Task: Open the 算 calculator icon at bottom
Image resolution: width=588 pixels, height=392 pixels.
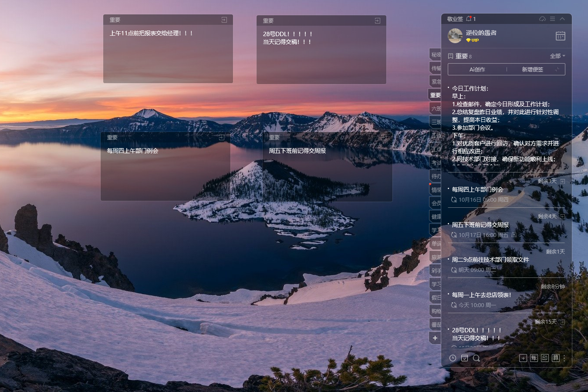Action: [x=555, y=358]
